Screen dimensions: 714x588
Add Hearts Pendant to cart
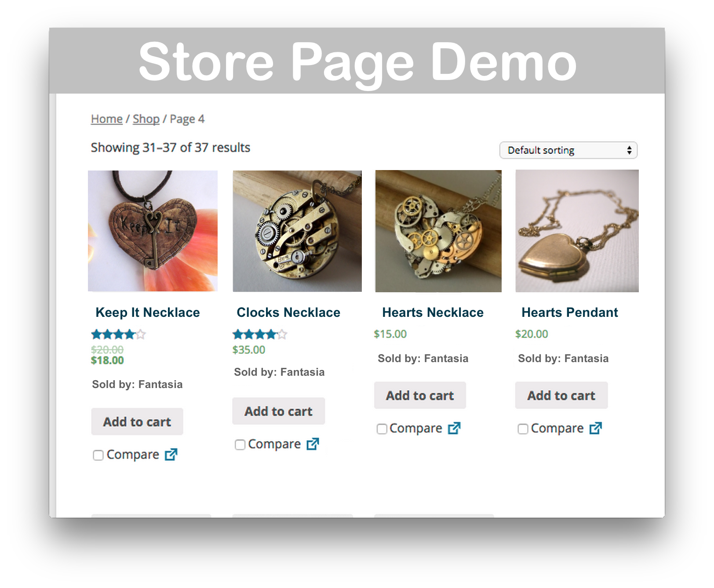click(561, 396)
